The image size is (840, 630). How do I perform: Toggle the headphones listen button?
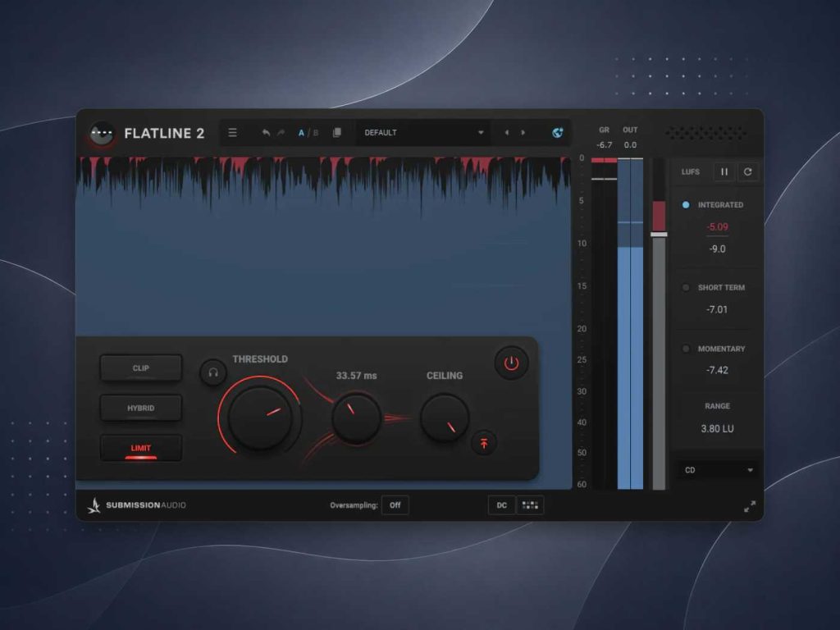click(212, 372)
